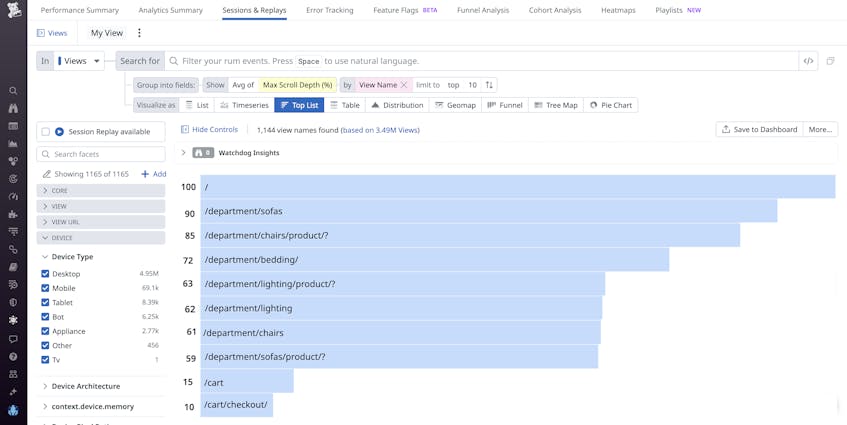This screenshot has height=425, width=847.
Task: Toggle Session Replay available checkbox
Action: click(45, 132)
